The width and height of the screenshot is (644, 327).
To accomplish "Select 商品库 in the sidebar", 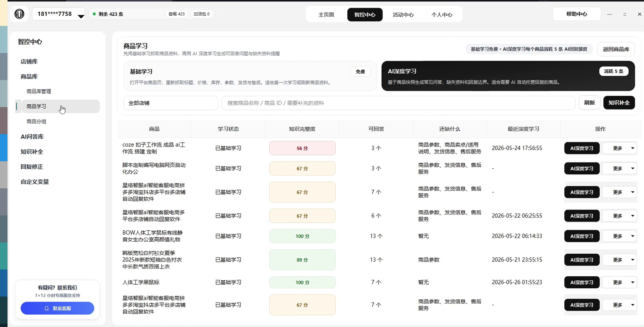I will (29, 77).
